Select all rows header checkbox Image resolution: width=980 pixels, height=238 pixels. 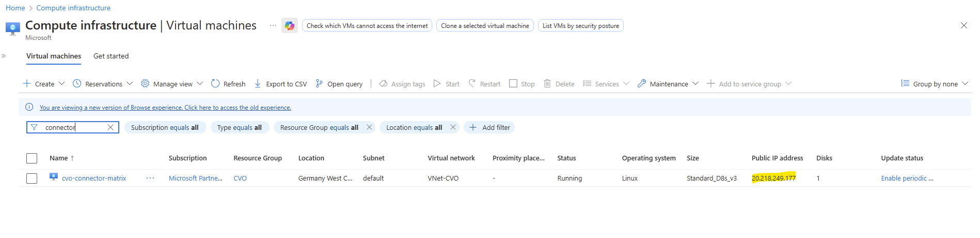[x=31, y=158]
